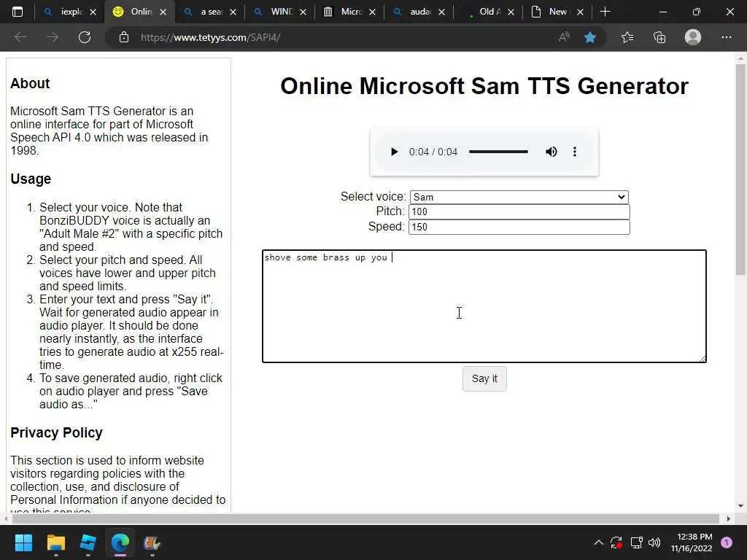This screenshot has width=747, height=560.
Task: Activate Read aloud in address bar
Action: point(564,37)
